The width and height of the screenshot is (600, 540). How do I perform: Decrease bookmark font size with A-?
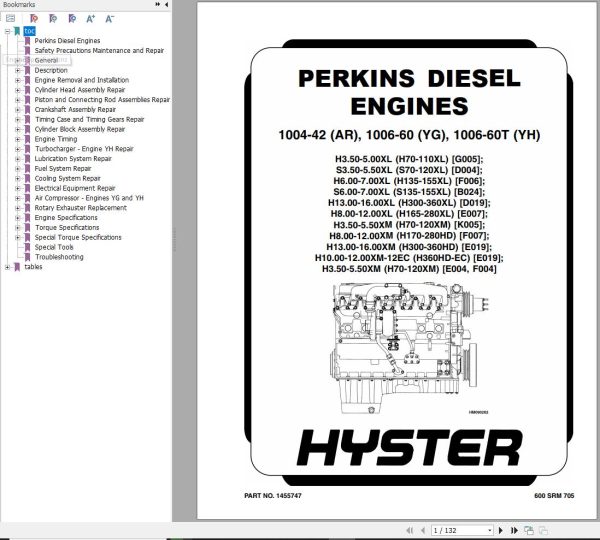pyautogui.click(x=109, y=18)
